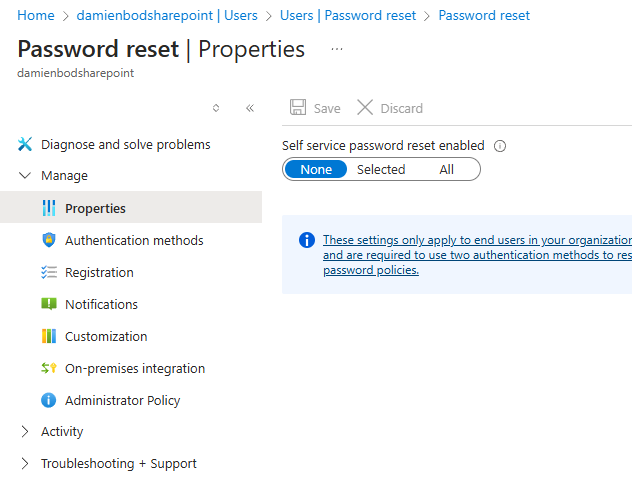Select Properties in the Manage menu
The width and height of the screenshot is (632, 498).
click(x=131, y=207)
